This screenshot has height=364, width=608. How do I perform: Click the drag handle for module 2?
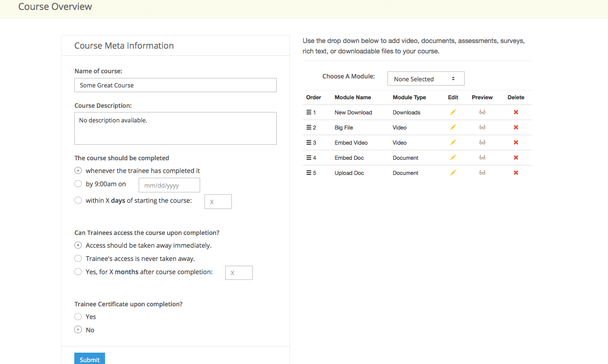pos(308,127)
